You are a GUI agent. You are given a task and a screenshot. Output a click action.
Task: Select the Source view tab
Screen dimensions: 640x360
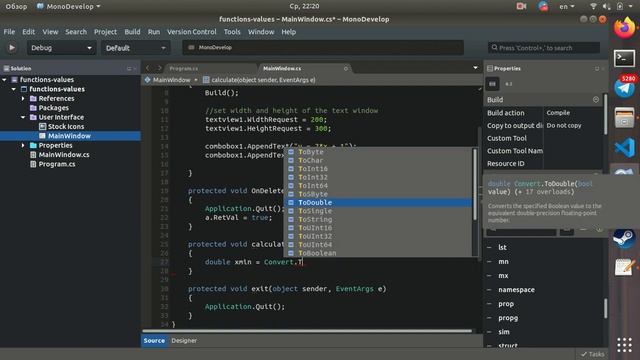[154, 340]
